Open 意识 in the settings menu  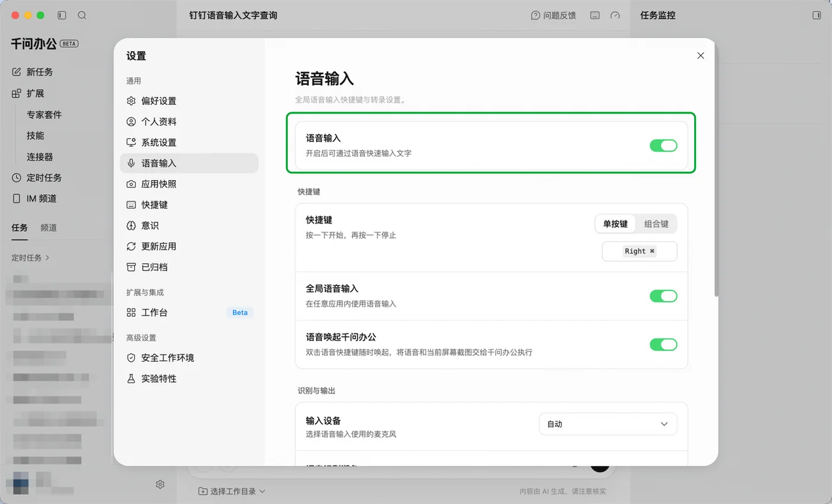(x=189, y=226)
